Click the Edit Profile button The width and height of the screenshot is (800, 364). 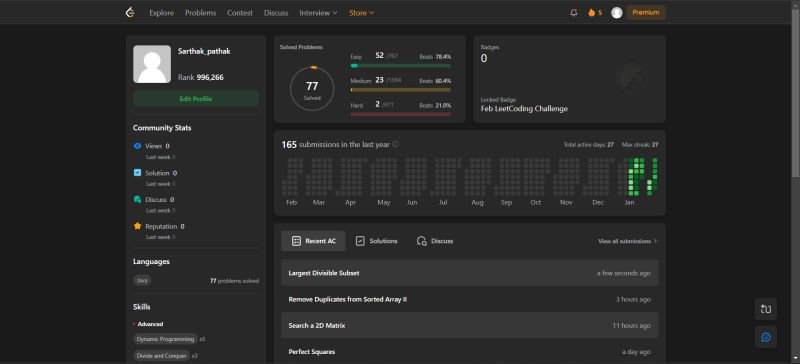[196, 99]
